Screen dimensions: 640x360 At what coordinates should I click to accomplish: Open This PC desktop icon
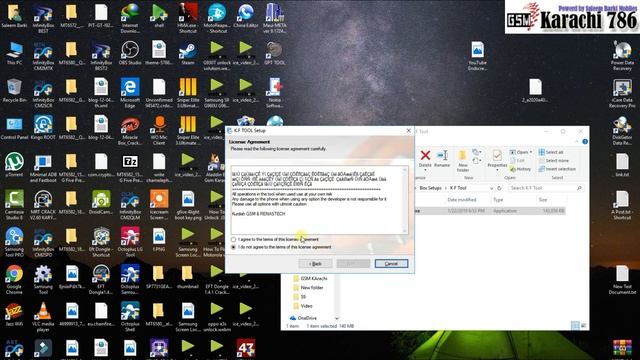[x=14, y=54]
